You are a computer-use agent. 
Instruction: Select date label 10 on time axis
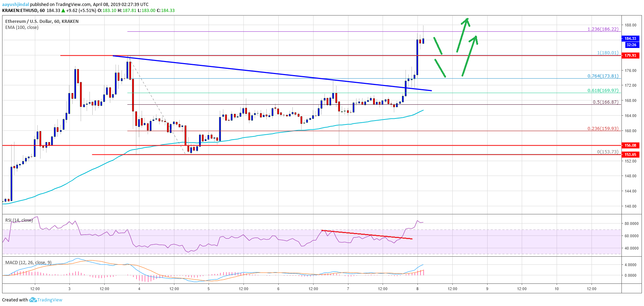pyautogui.click(x=557, y=289)
